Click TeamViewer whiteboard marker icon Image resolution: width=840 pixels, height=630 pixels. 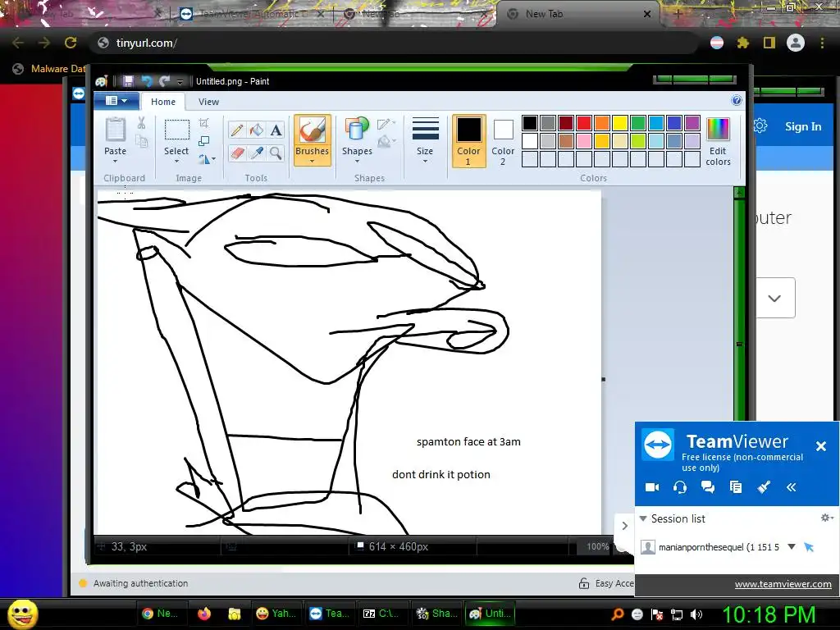[764, 487]
